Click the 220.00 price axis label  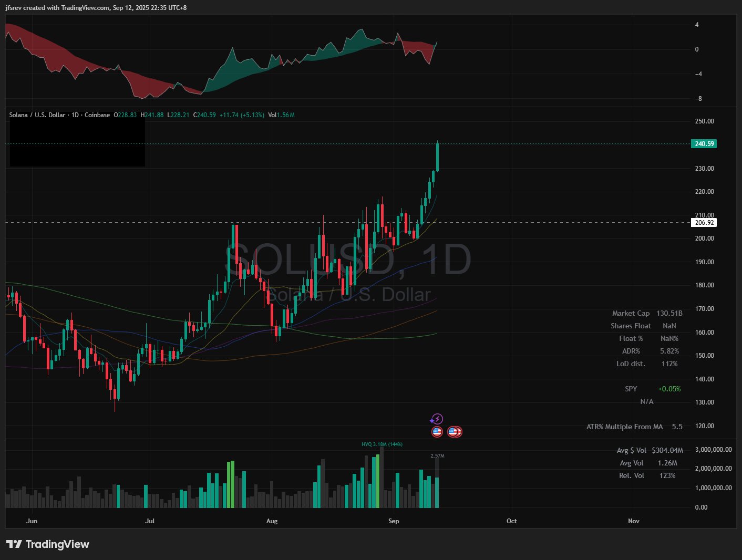tap(704, 192)
